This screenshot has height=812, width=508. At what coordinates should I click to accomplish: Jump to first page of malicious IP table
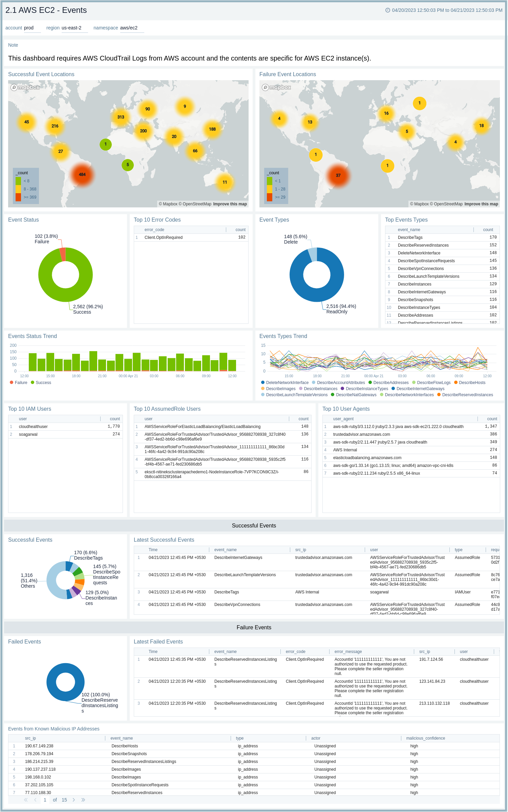click(26, 800)
